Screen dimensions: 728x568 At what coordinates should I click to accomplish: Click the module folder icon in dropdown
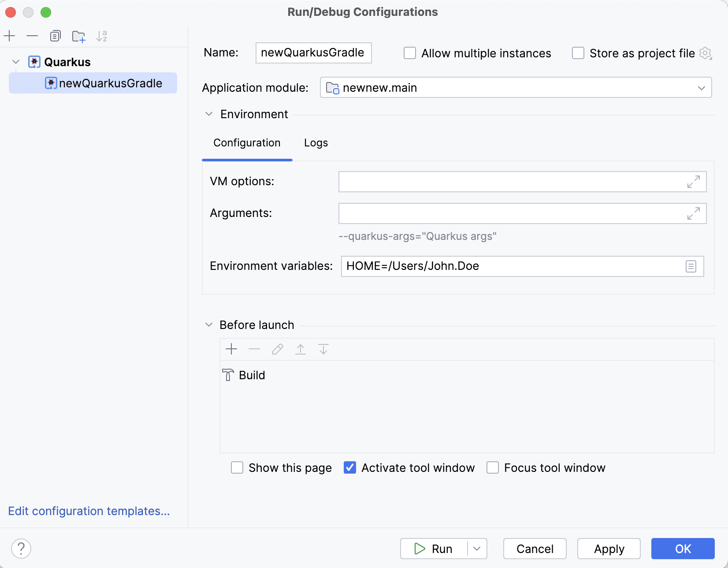333,88
